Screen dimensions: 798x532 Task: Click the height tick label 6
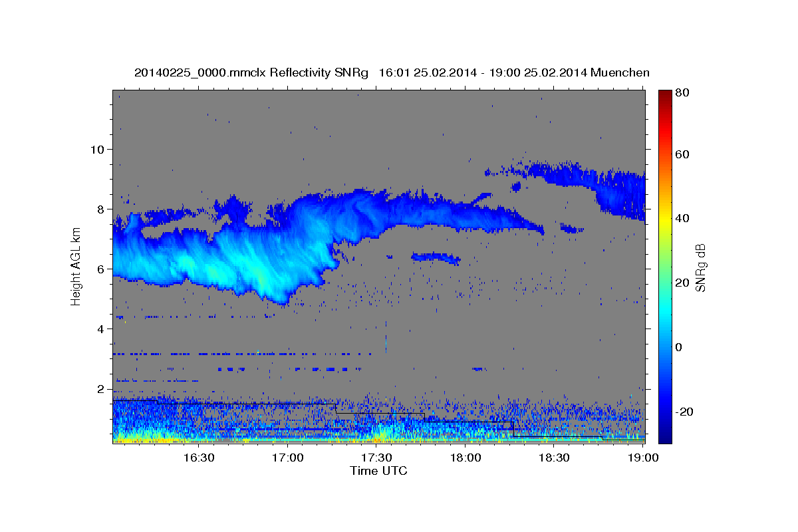100,269
